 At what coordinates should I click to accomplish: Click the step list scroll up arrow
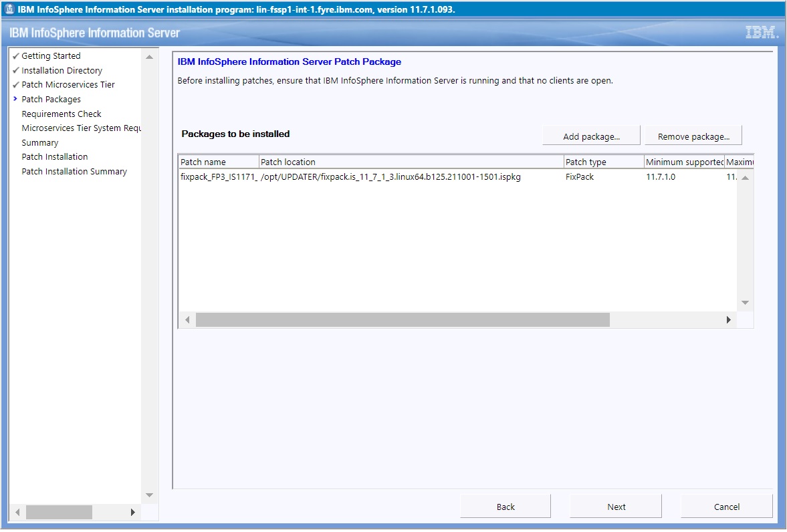point(149,57)
